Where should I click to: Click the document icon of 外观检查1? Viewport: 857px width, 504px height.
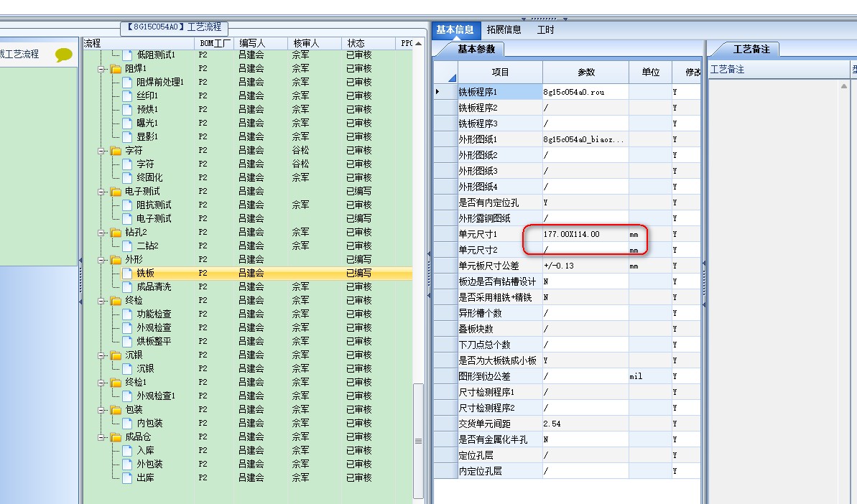pyautogui.click(x=127, y=396)
